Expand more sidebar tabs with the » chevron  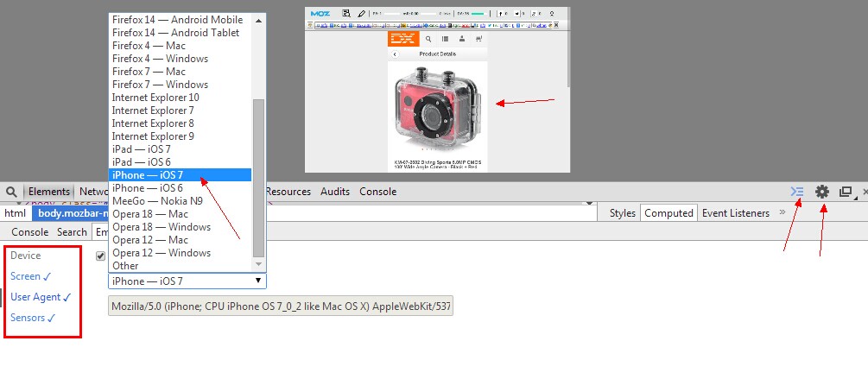(782, 212)
